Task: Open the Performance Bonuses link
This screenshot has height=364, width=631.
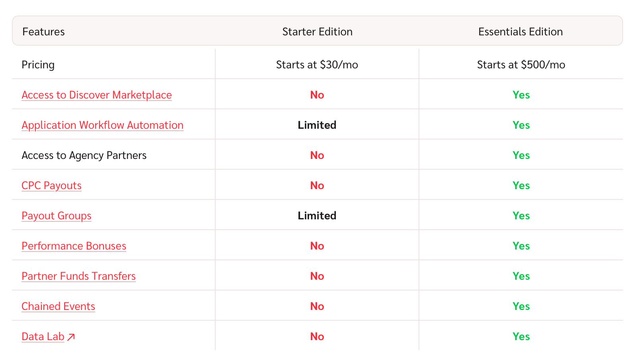Action: 74,246
